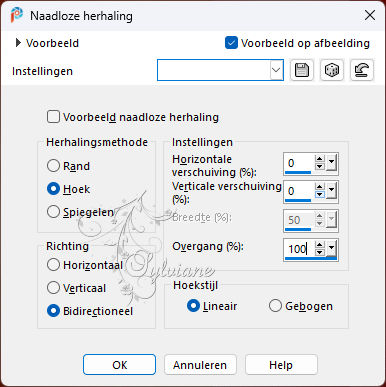Expand the Voorbeeld preview triangle

click(18, 43)
